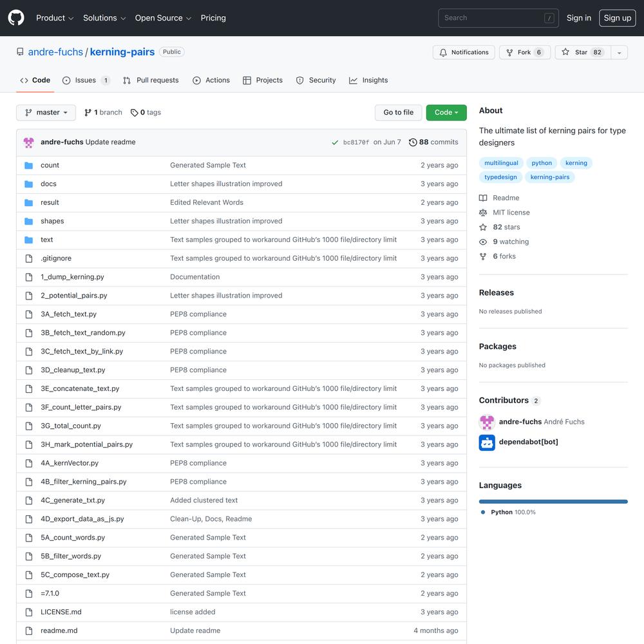Open file 5C_compose_text.py
644x644 pixels.
point(75,574)
